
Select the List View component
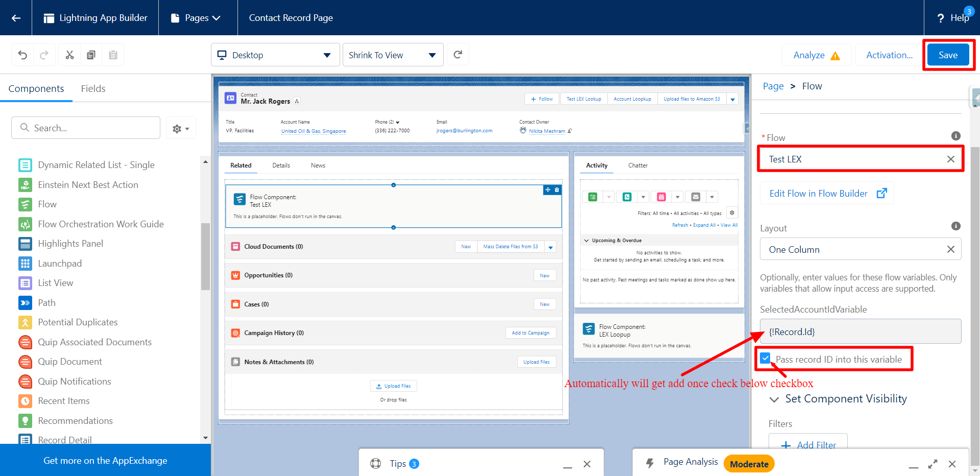[x=55, y=283]
